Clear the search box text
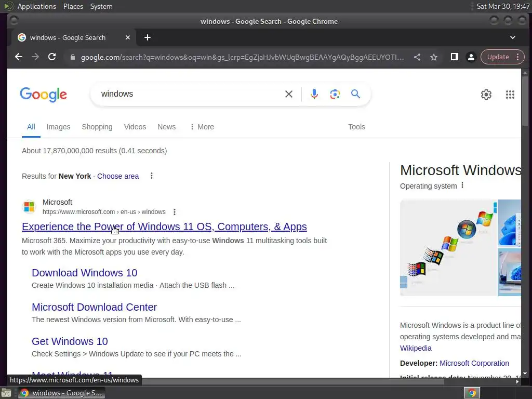 click(x=289, y=94)
